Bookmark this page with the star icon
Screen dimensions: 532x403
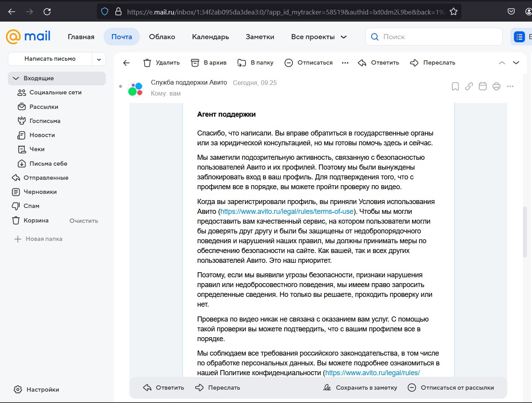tap(454, 12)
